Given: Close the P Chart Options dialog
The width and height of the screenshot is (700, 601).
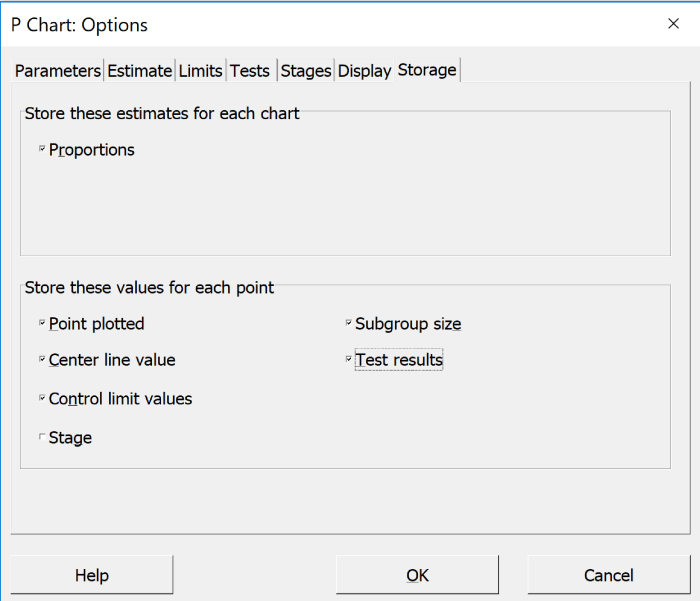Looking at the screenshot, I should 673,24.
